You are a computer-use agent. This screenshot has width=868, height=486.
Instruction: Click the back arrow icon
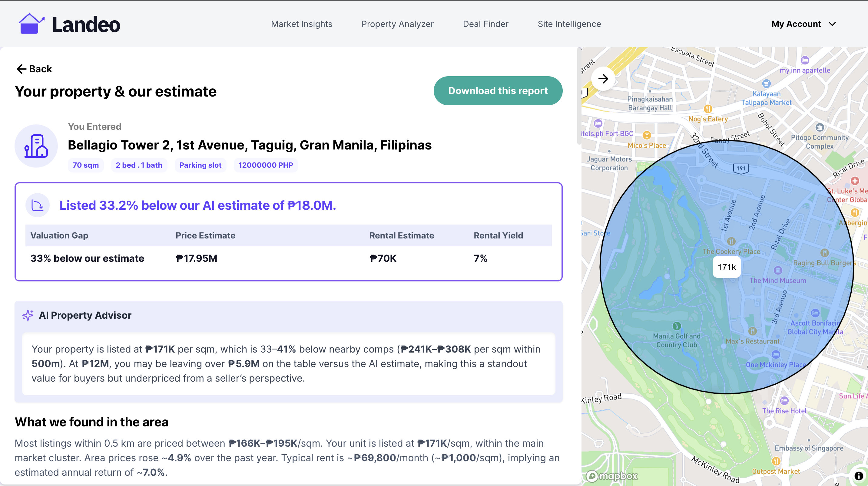point(22,69)
